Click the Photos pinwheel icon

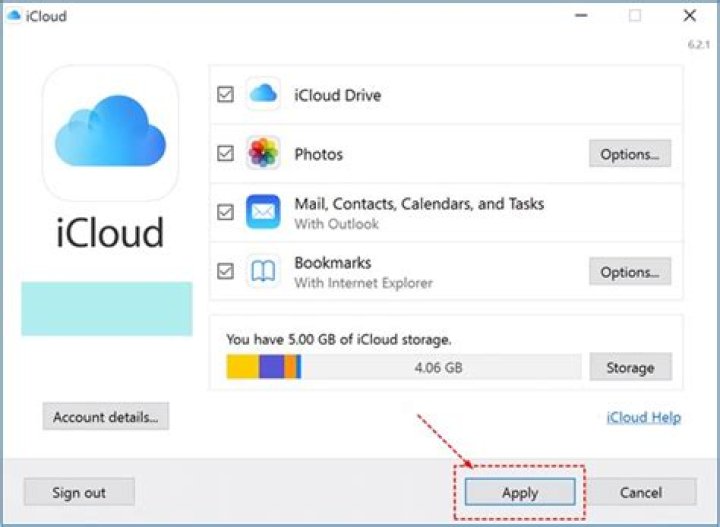click(x=263, y=154)
